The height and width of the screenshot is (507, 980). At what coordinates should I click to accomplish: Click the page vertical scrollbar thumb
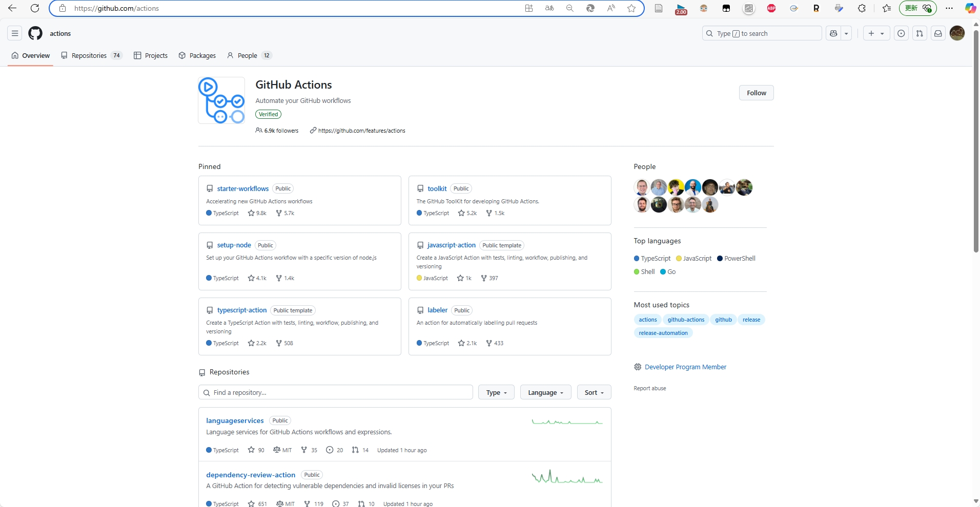[976, 141]
